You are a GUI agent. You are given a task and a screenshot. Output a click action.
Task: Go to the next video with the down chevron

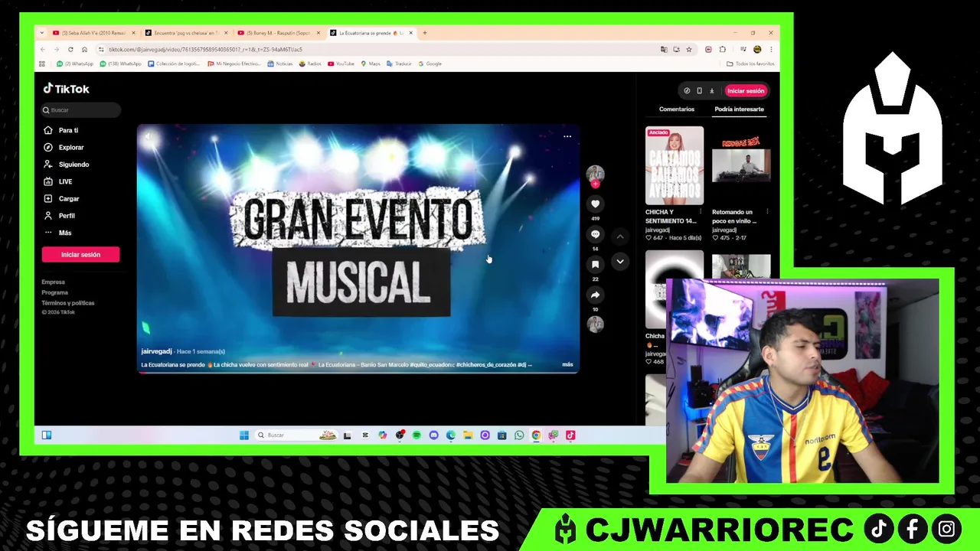tap(620, 262)
